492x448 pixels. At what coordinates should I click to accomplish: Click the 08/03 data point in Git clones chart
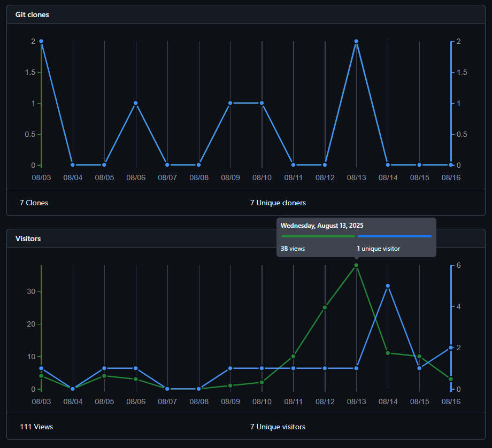pos(41,41)
